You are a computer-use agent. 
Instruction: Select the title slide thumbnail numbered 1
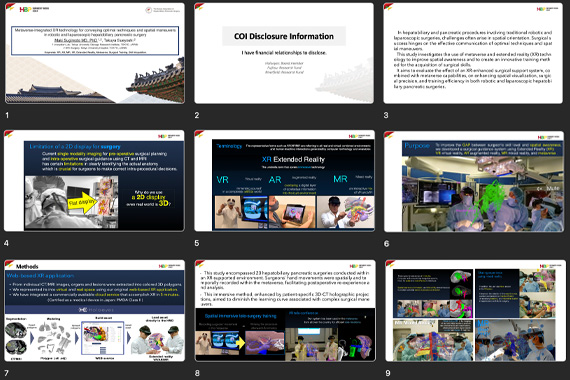pos(95,53)
